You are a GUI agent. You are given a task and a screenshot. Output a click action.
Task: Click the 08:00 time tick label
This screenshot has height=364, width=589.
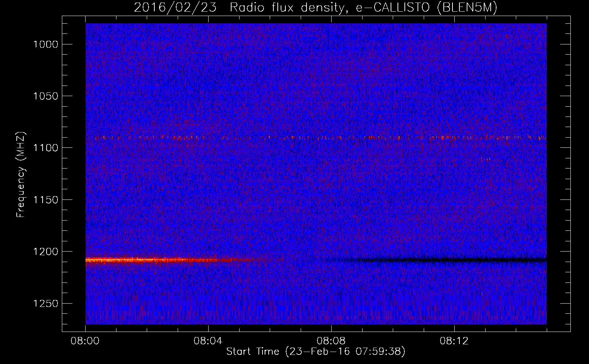[85, 341]
